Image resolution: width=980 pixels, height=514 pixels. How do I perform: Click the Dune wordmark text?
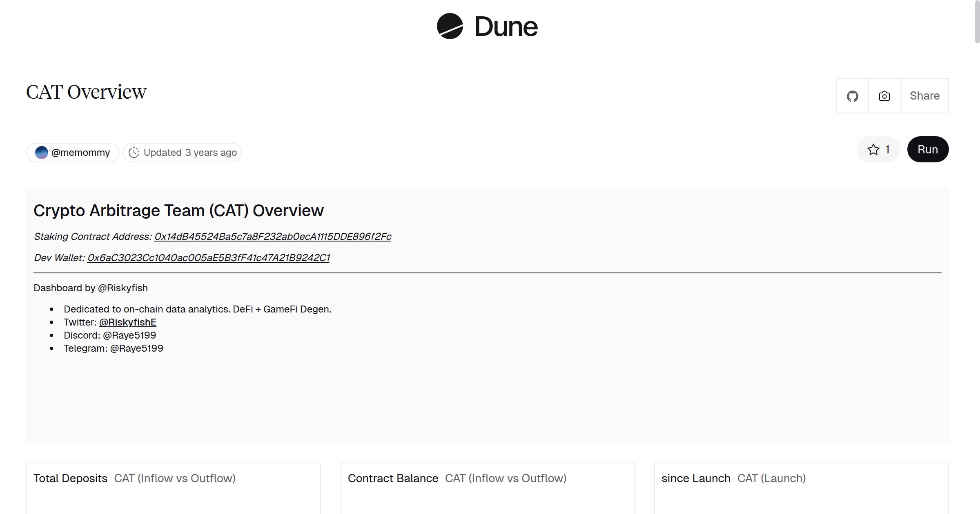[x=506, y=27]
